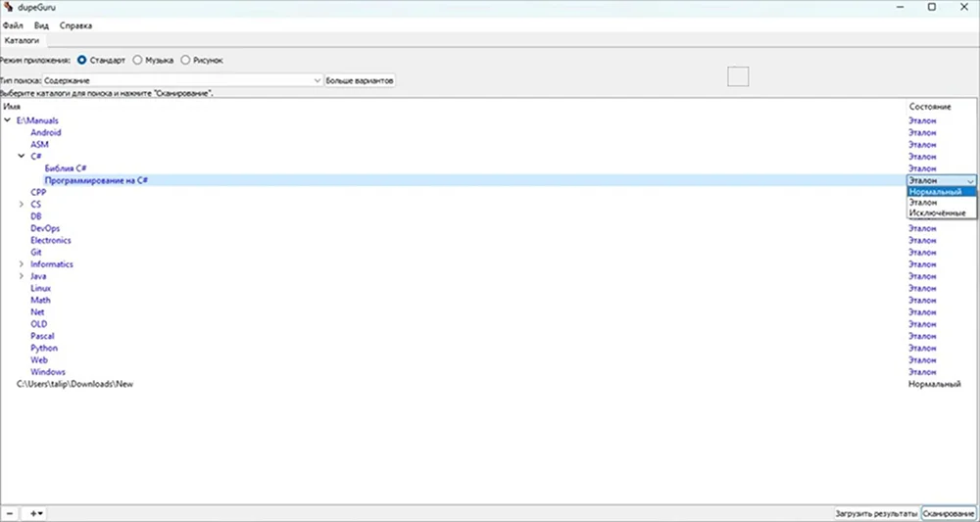Screen dimensions: 980x522
Task: Open the Файл menu
Action: point(12,24)
